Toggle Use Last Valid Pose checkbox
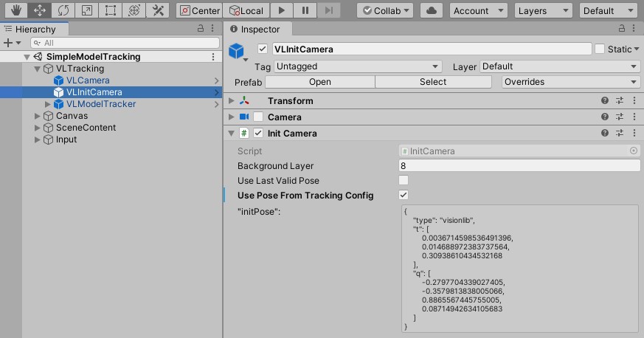The width and height of the screenshot is (644, 338). [x=404, y=181]
